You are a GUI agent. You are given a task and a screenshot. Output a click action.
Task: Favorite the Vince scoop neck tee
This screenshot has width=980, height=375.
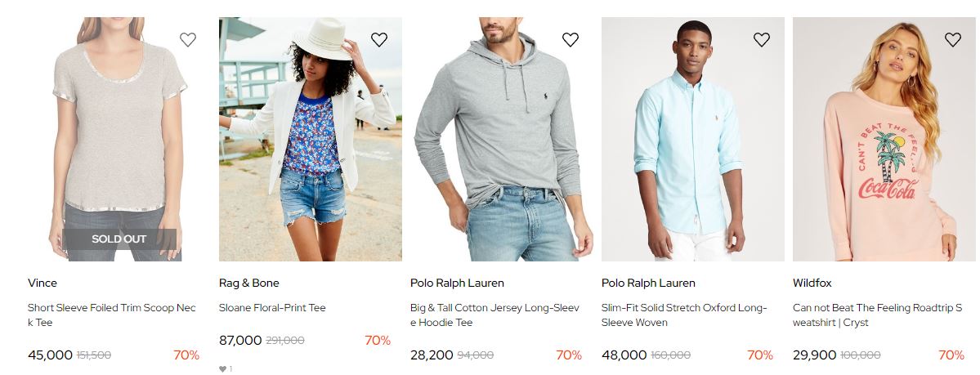pos(187,39)
